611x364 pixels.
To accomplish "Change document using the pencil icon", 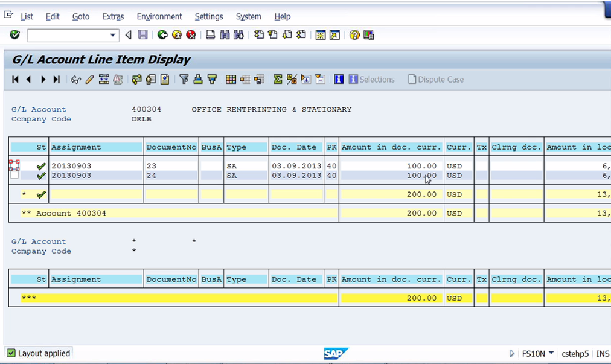I will pos(89,80).
